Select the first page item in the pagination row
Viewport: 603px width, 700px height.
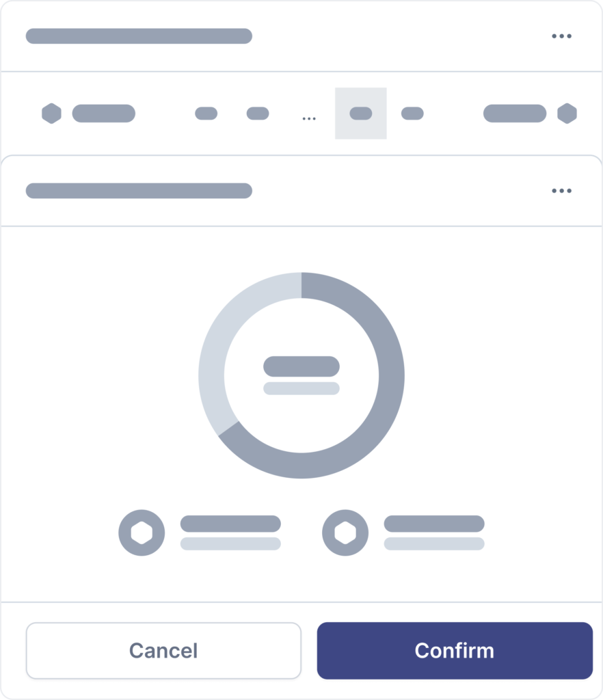point(206,113)
